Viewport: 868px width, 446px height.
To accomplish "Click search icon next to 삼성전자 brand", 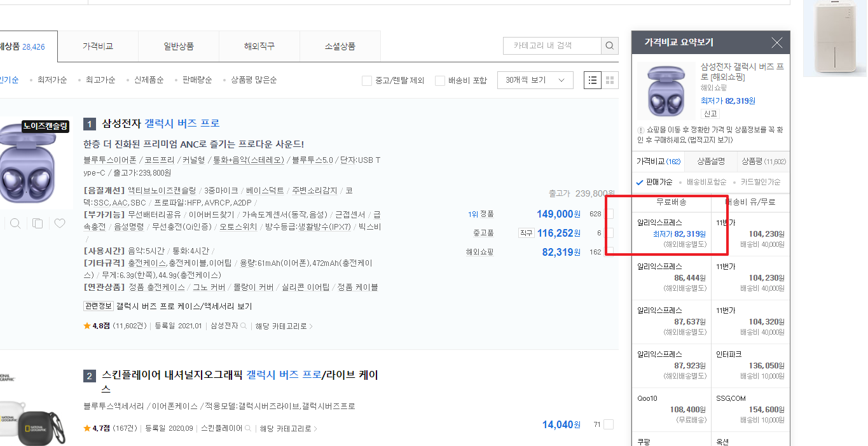I will coord(243,326).
